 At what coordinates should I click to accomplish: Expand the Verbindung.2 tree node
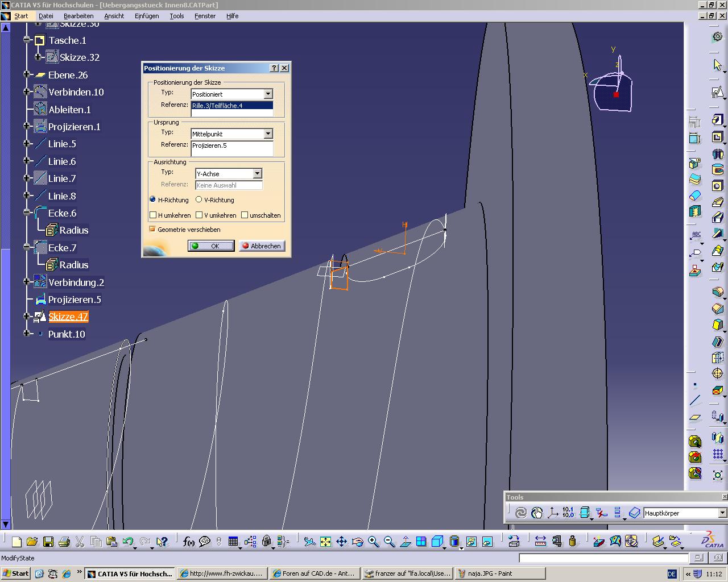pyautogui.click(x=27, y=282)
